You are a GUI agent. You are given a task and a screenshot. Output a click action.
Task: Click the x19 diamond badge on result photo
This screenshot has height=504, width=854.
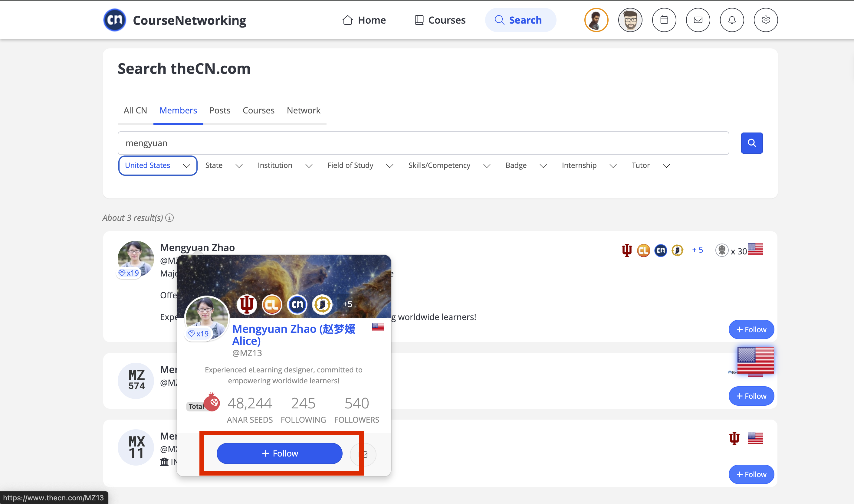pos(129,273)
